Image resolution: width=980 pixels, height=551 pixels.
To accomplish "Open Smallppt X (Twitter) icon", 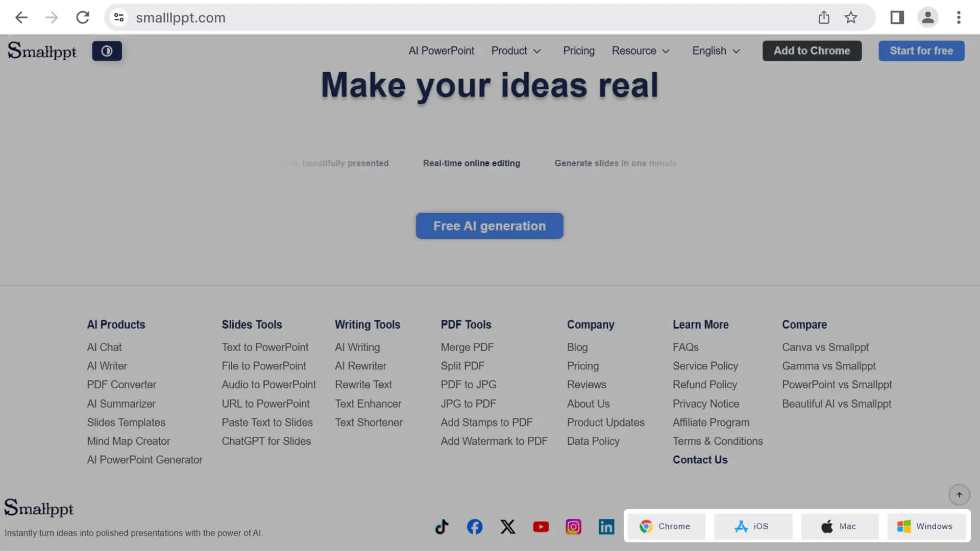I will click(x=508, y=527).
